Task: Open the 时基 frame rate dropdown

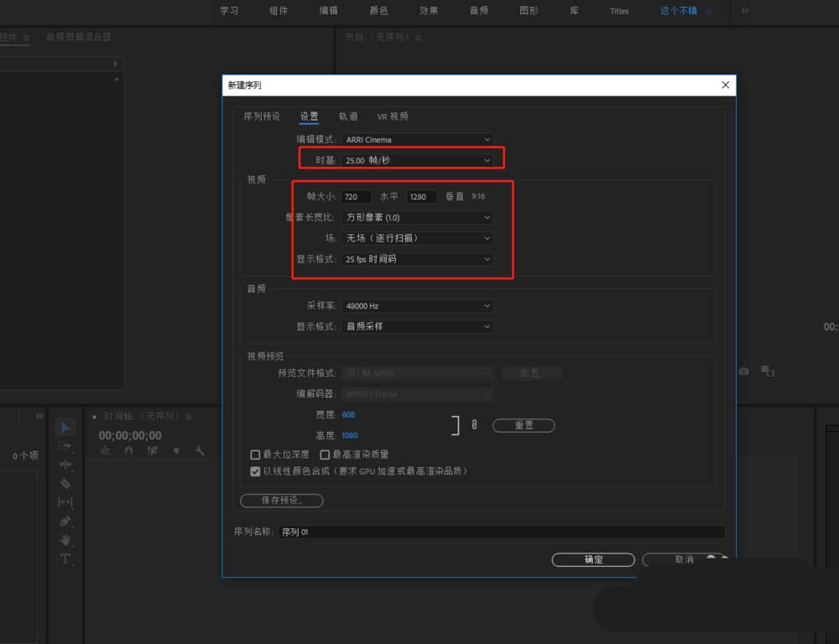Action: coord(417,159)
